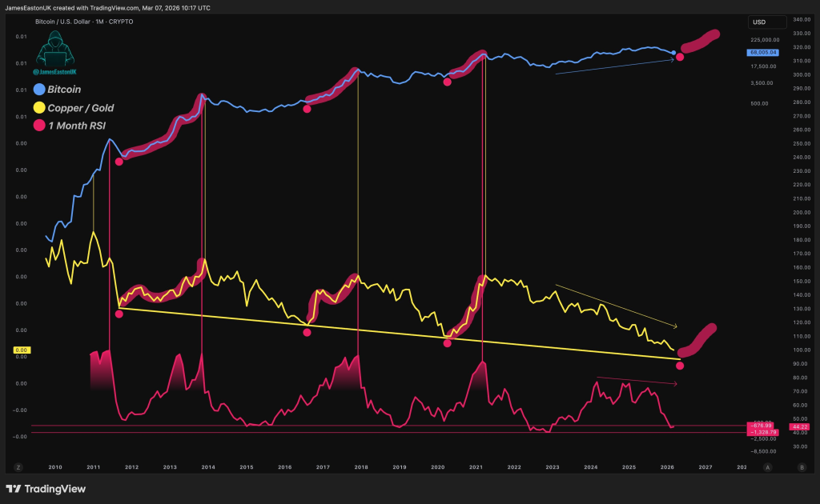Click the 2014 label on time axis
The height and width of the screenshot is (504, 820).
207,466
